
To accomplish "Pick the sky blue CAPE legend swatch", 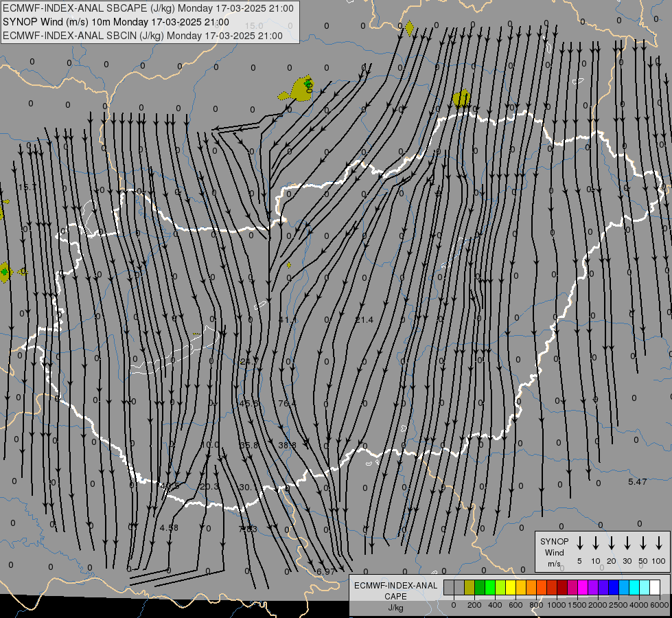I will (623, 587).
